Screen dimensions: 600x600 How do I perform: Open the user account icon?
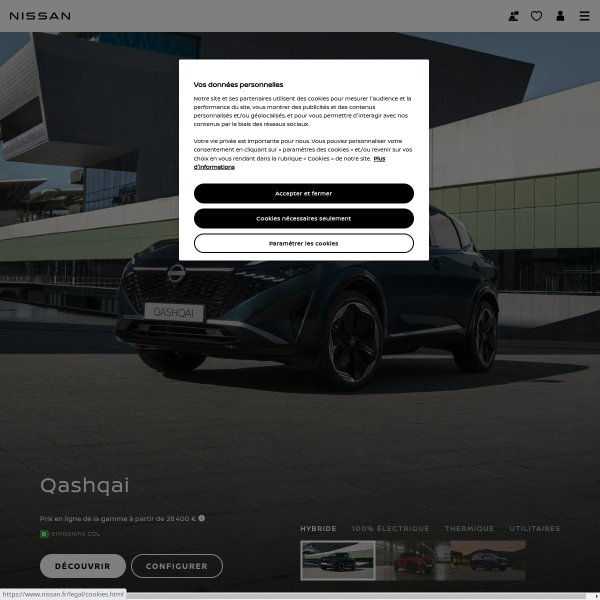click(560, 16)
